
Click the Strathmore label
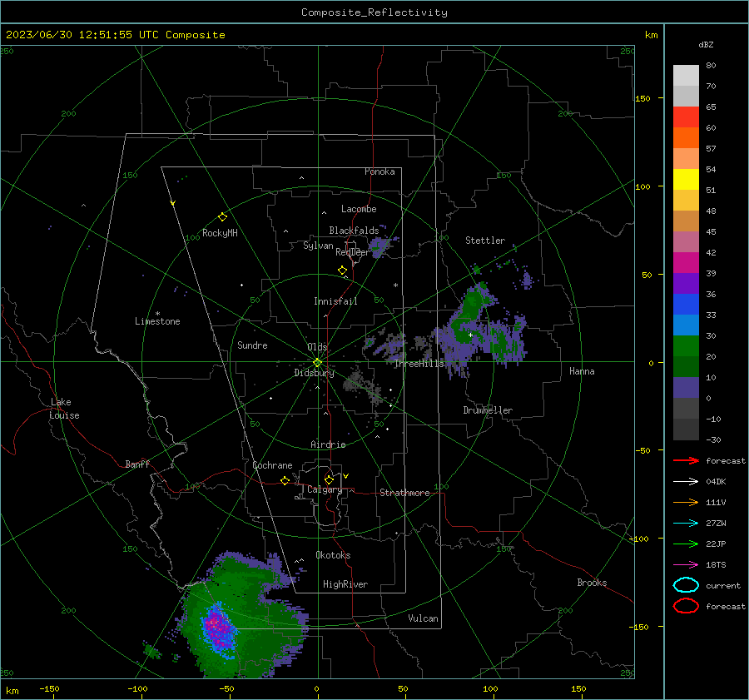404,493
